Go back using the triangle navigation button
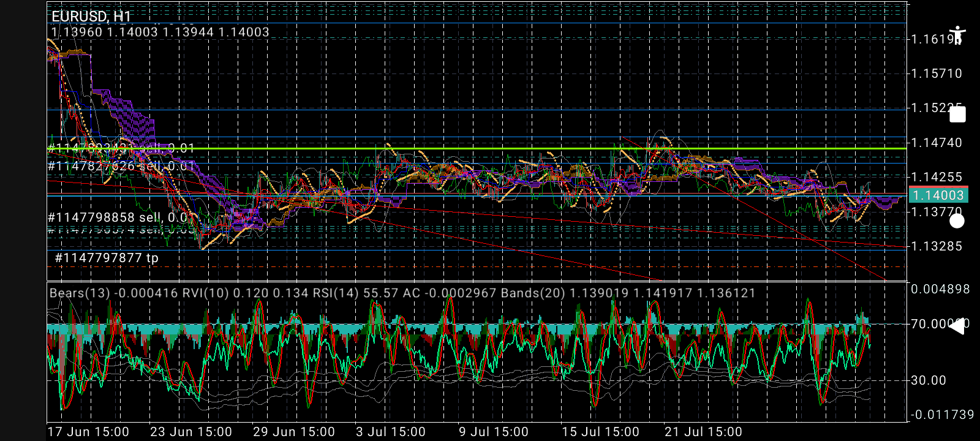 pos(957,326)
